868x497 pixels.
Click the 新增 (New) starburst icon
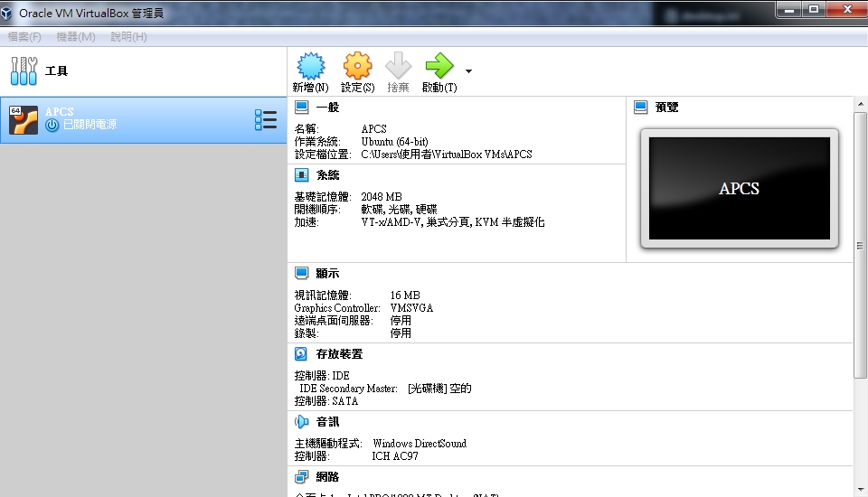pyautogui.click(x=310, y=67)
